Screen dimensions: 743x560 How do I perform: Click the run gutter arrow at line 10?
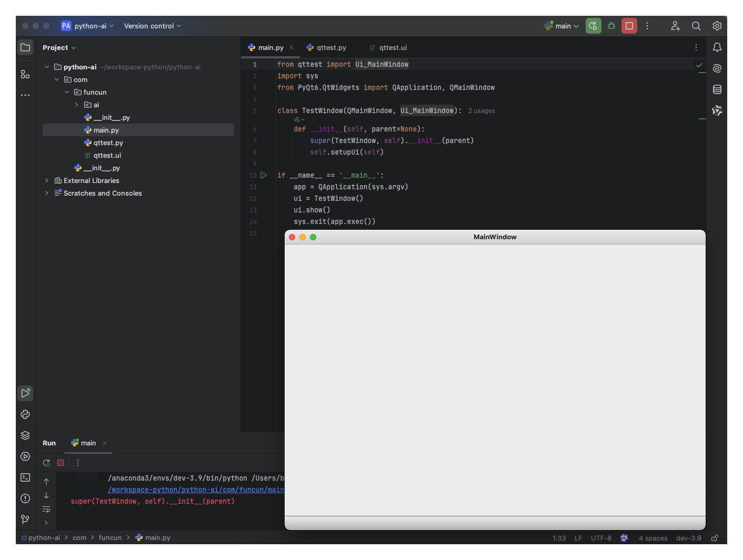[264, 175]
